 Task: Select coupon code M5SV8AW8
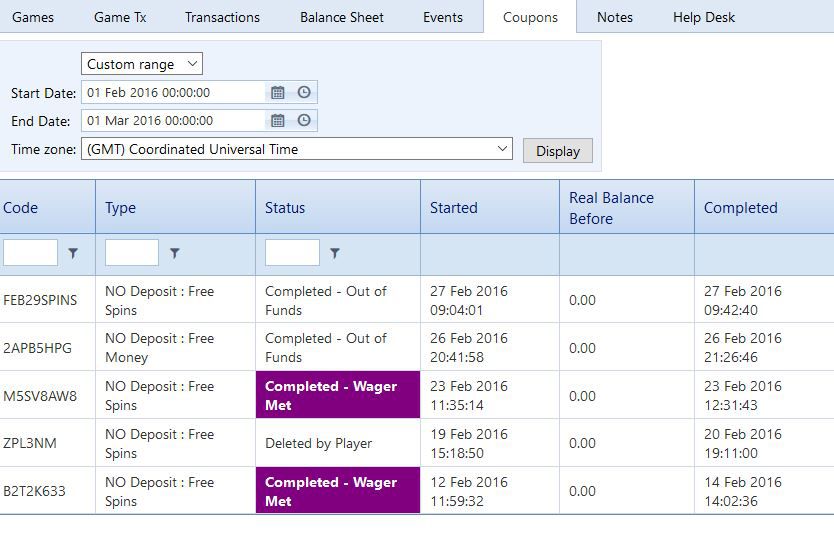tap(40, 396)
